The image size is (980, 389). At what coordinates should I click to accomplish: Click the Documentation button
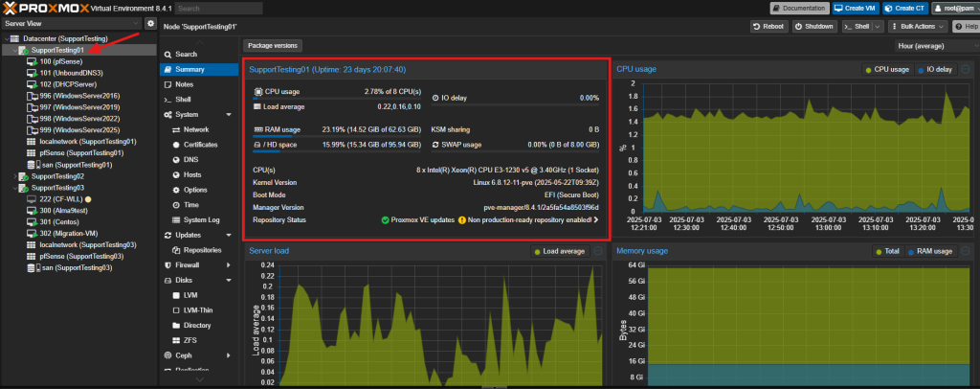[799, 8]
